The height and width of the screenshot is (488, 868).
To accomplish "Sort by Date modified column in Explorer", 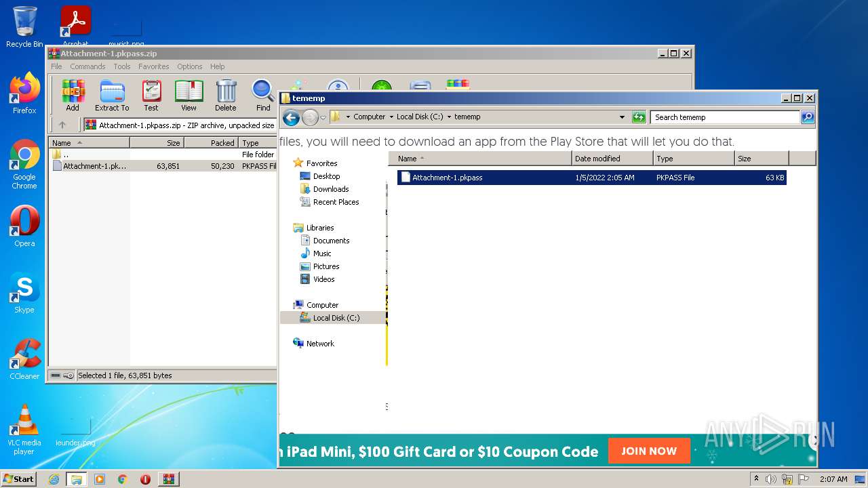I will 612,159.
